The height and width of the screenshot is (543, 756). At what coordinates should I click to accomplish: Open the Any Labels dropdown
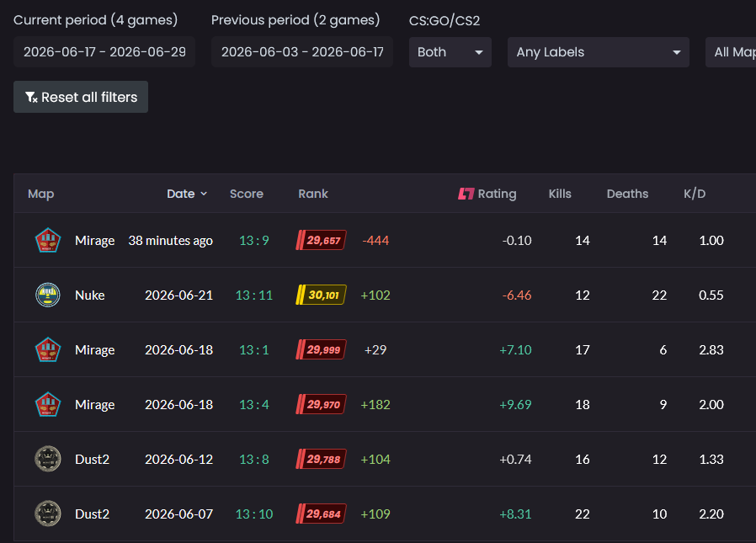[599, 52]
